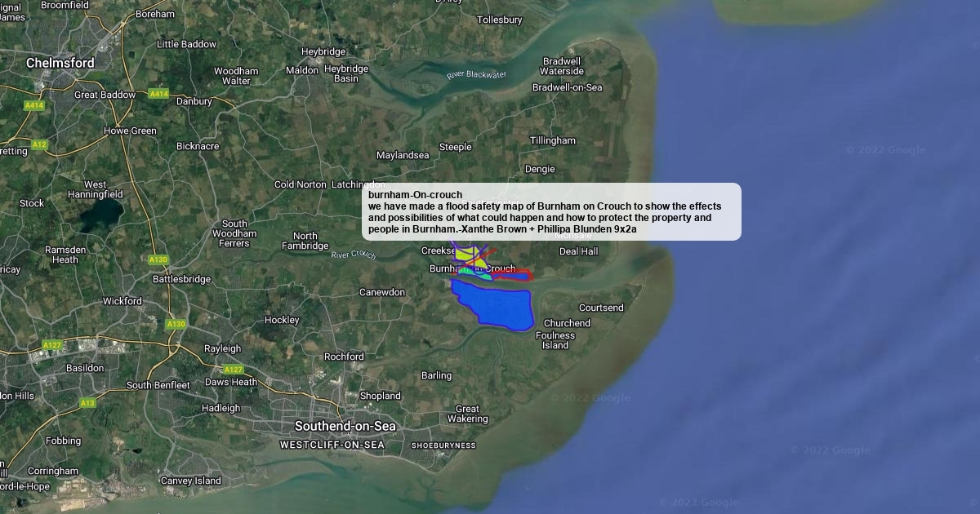Select the yellow polygon over Burnham

click(465, 254)
